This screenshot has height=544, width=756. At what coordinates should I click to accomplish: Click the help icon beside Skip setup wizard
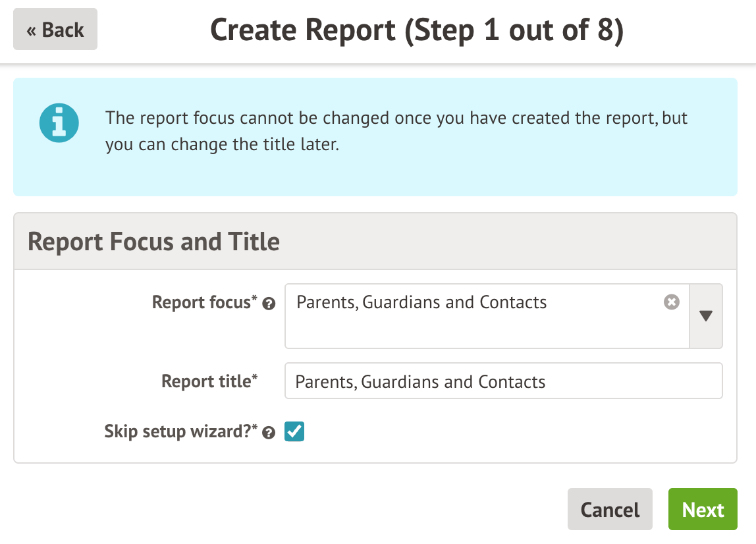point(269,433)
